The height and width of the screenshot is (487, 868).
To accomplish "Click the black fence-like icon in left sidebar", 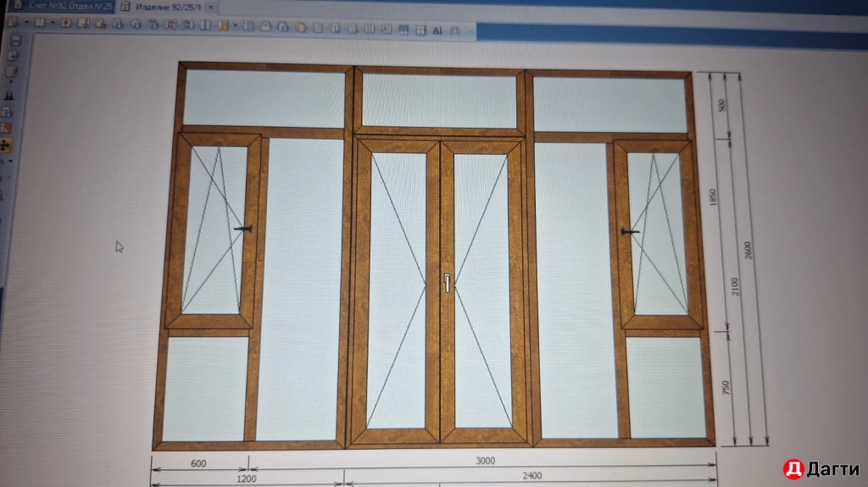I will pos(9,96).
